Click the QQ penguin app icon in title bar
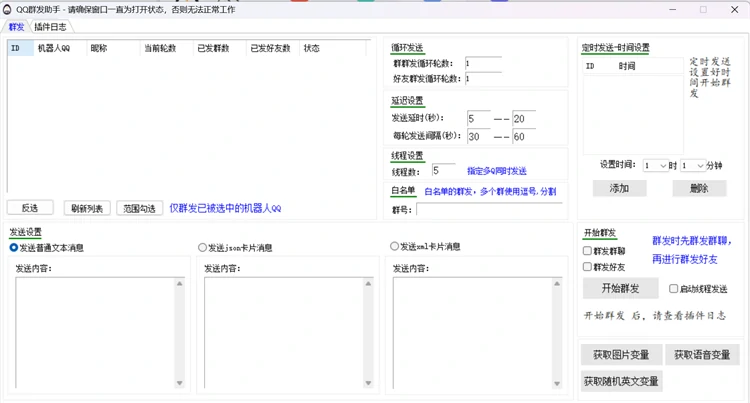 click(x=7, y=10)
